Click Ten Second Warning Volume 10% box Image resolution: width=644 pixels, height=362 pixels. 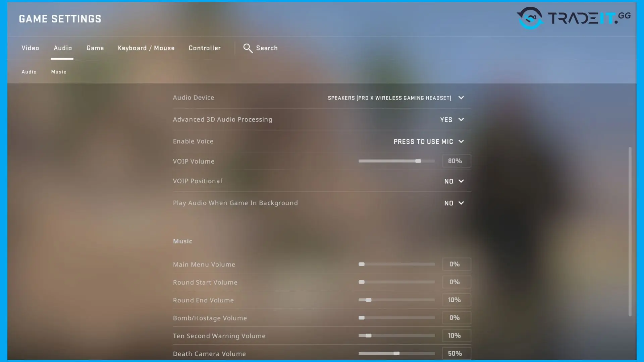[457, 336]
